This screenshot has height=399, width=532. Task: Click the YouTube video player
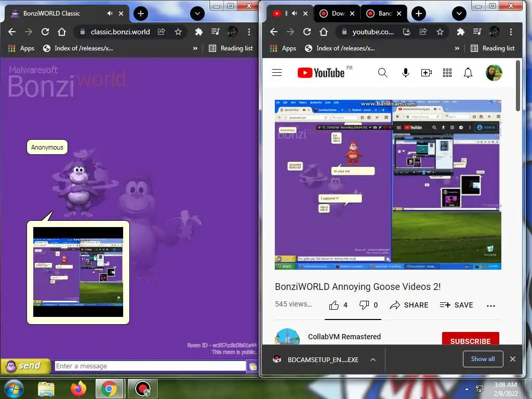388,184
